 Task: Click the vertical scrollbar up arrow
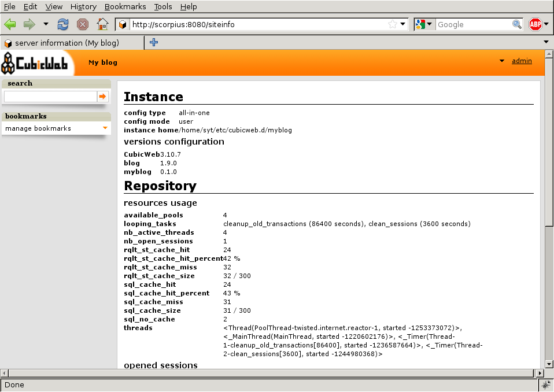(549, 54)
